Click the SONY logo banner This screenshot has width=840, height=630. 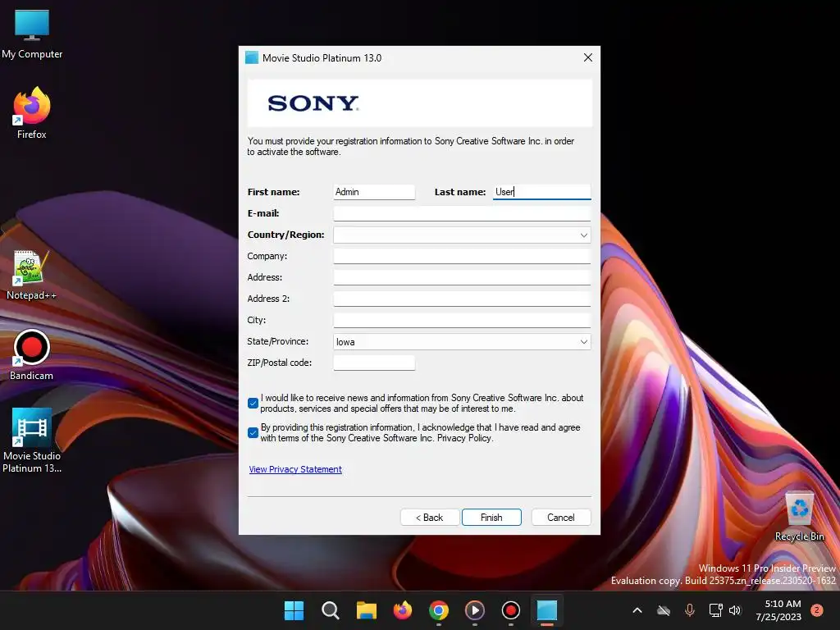click(x=419, y=103)
